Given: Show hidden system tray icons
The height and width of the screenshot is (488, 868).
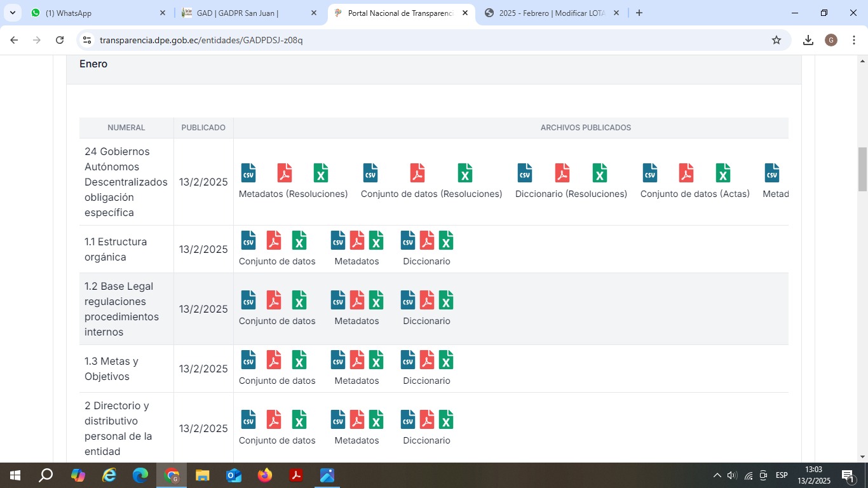Looking at the screenshot, I should click(717, 475).
